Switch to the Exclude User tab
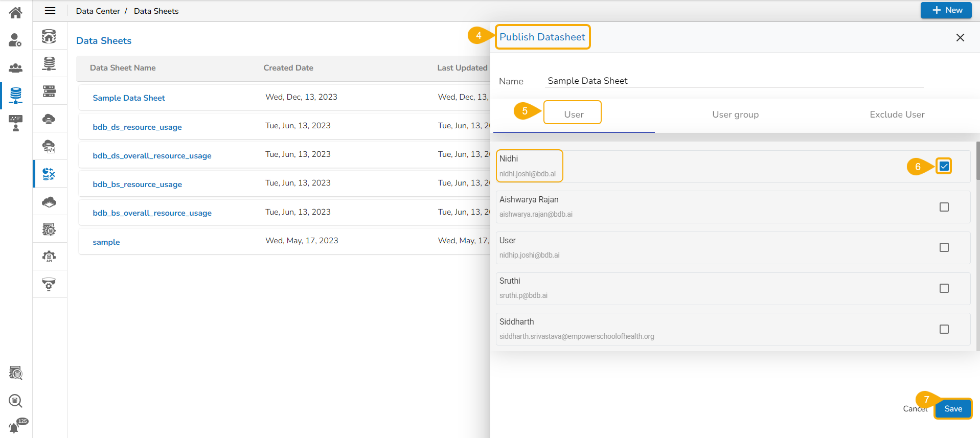 [x=897, y=114]
